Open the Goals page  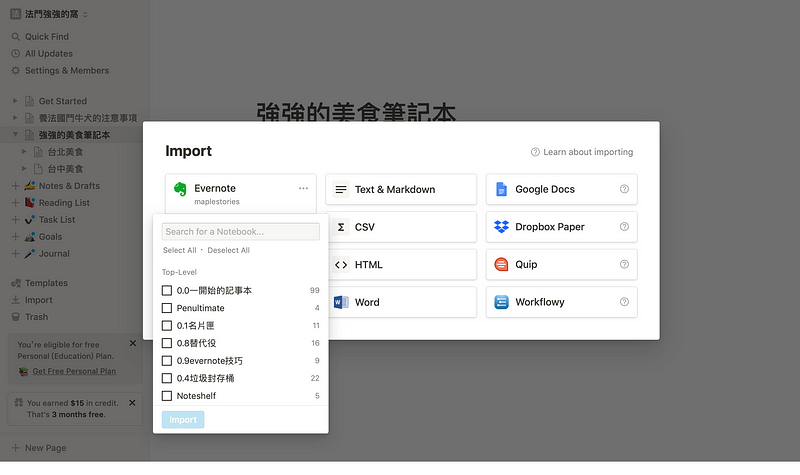coord(51,237)
